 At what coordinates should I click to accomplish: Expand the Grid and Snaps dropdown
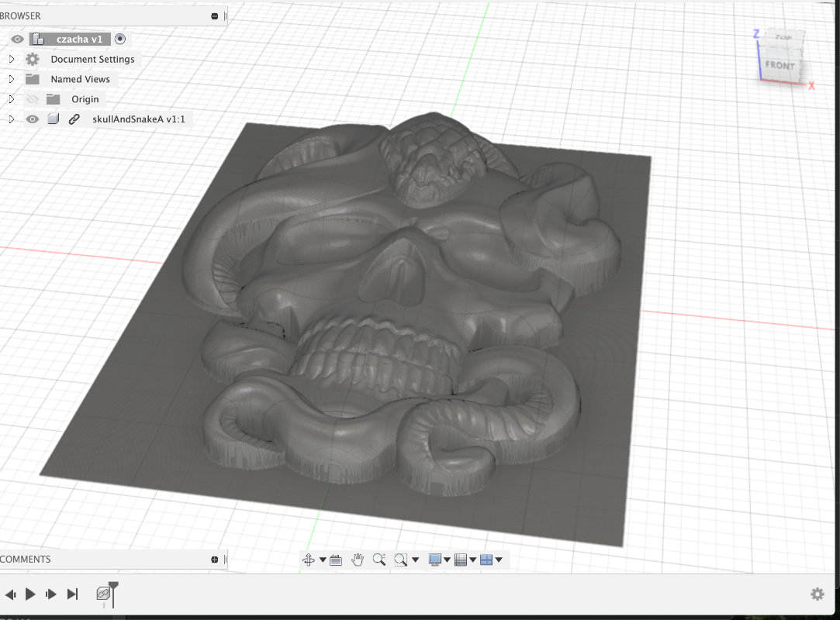point(472,560)
